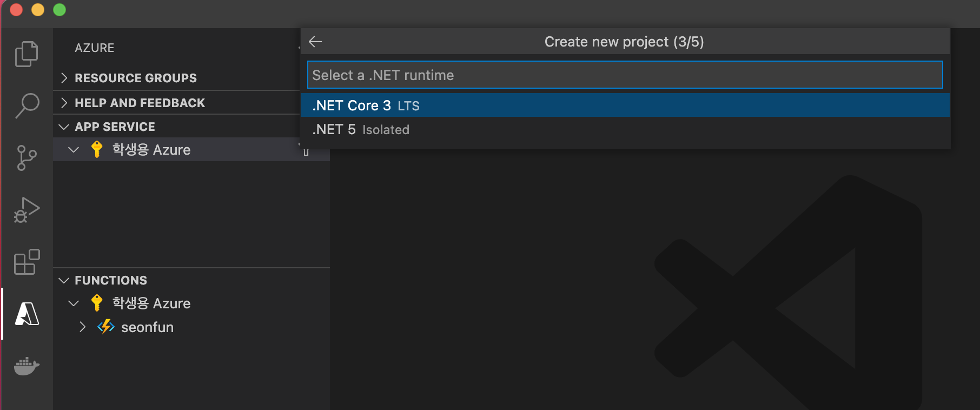Viewport: 980px width, 410px height.
Task: Open the Docker view icon
Action: (27, 366)
